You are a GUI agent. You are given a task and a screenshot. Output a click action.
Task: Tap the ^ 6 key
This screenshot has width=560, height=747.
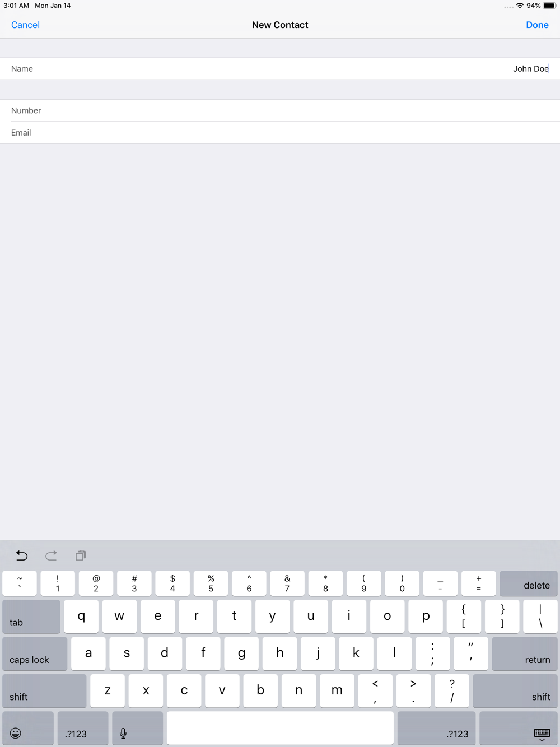(249, 583)
